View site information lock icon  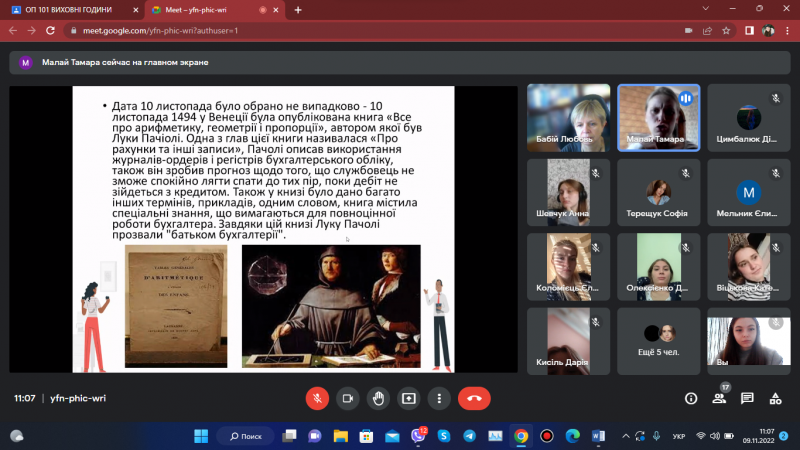[73, 31]
